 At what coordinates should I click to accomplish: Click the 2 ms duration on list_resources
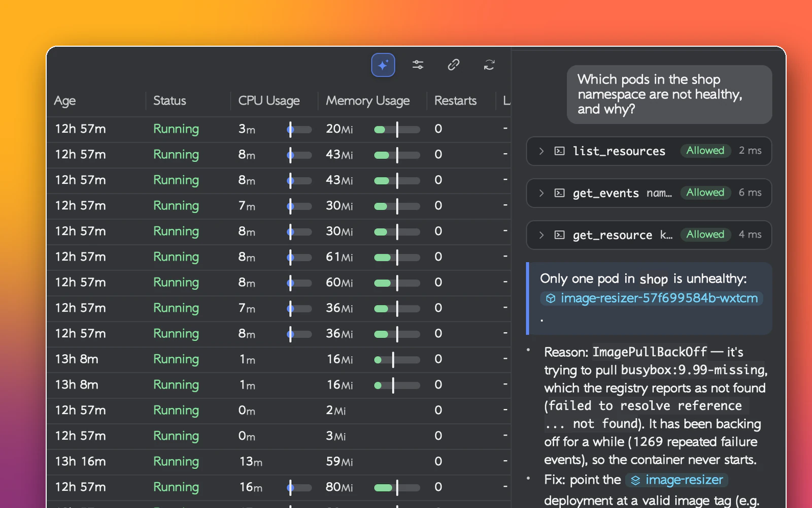click(750, 150)
